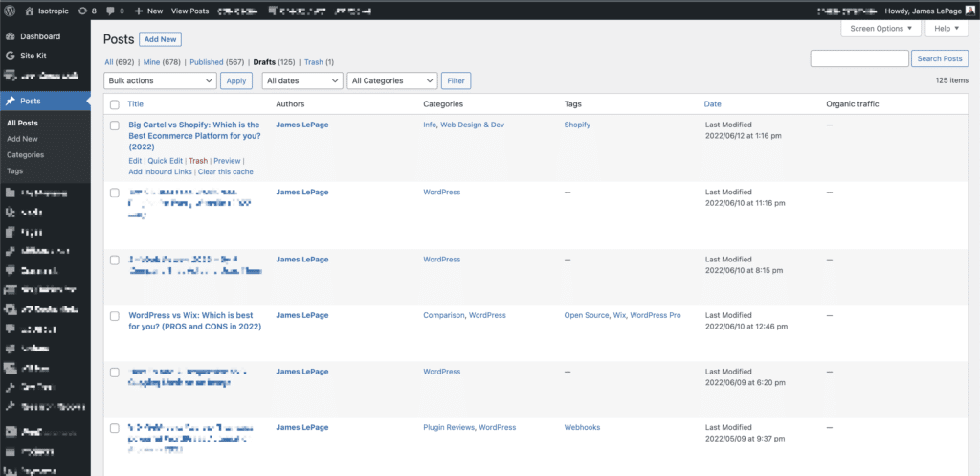This screenshot has width=980, height=476.
Task: Click the Shopify tag link
Action: (577, 125)
